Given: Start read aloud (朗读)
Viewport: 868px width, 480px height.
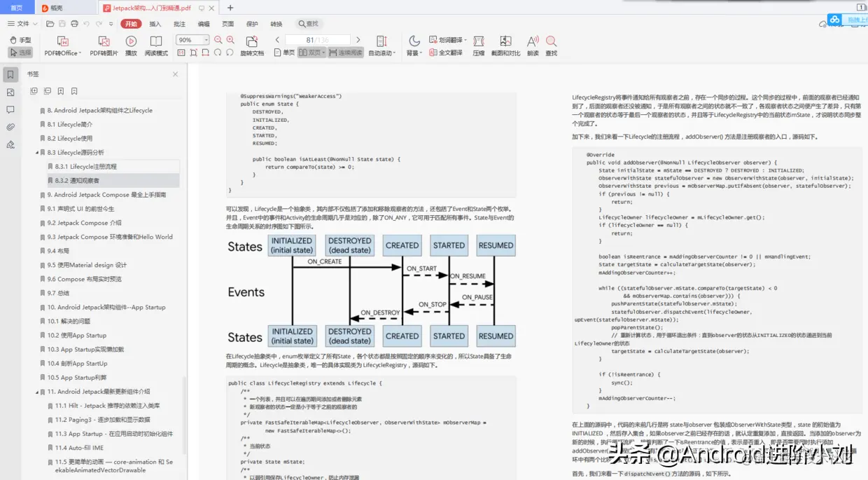Looking at the screenshot, I should [x=533, y=45].
